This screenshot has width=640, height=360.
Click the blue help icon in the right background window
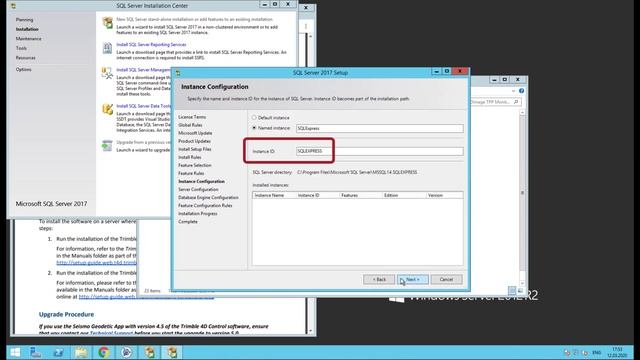pyautogui.click(x=521, y=91)
